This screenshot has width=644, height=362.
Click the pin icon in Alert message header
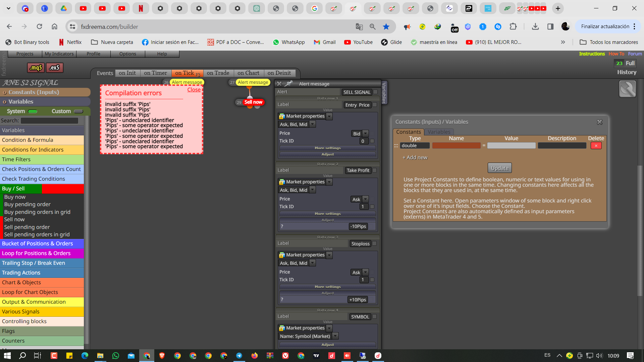(x=288, y=83)
